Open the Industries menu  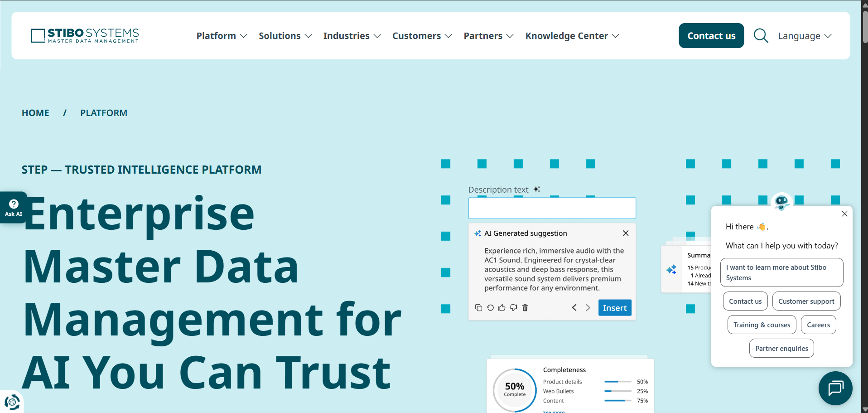pos(352,36)
